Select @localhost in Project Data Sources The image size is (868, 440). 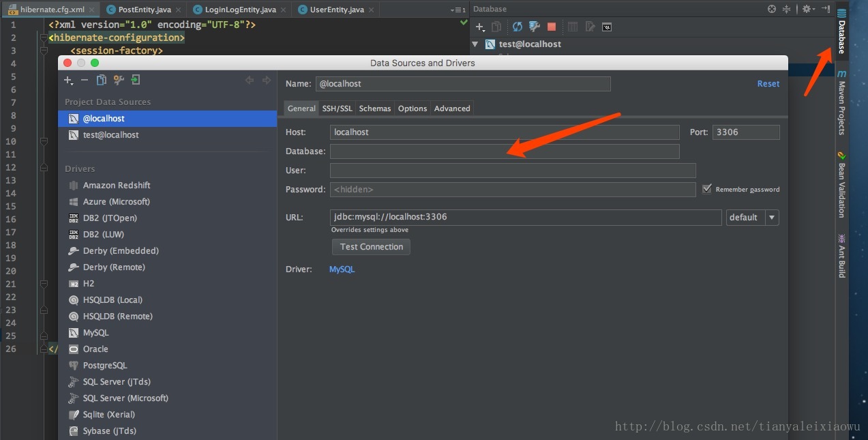168,119
